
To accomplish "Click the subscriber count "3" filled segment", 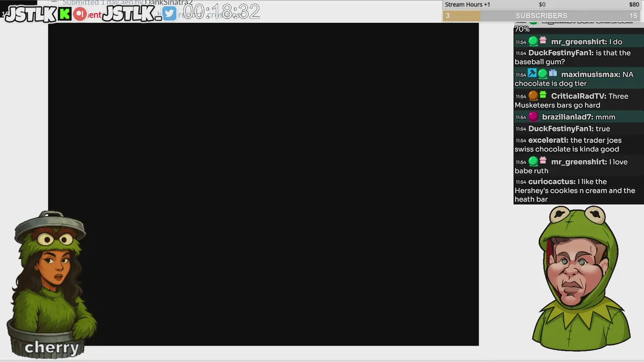I will pos(461,16).
